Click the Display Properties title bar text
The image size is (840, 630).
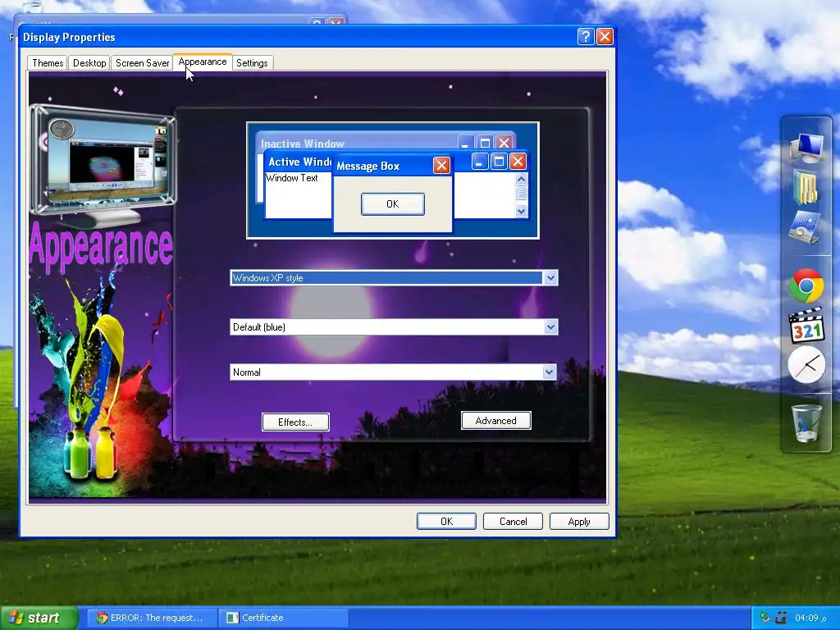click(x=69, y=37)
